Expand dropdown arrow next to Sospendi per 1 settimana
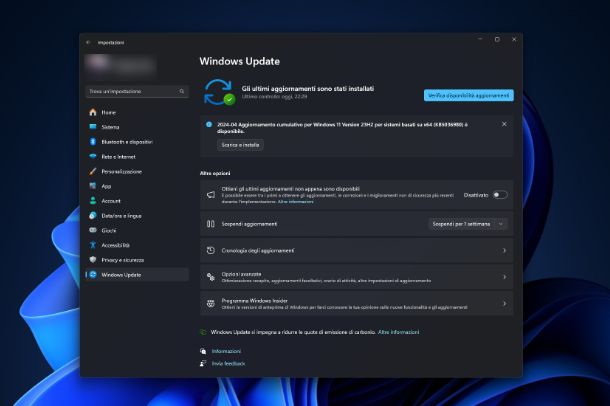Image resolution: width=610 pixels, height=406 pixels. 501,224
